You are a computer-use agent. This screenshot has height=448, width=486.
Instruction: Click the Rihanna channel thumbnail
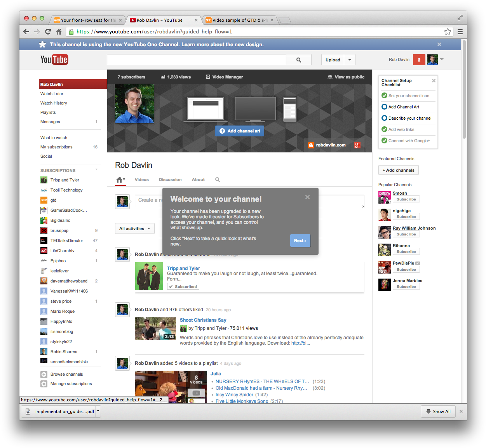pos(385,250)
